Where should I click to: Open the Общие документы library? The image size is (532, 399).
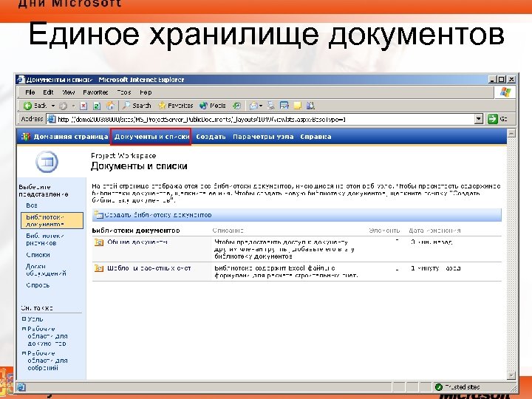(x=137, y=242)
